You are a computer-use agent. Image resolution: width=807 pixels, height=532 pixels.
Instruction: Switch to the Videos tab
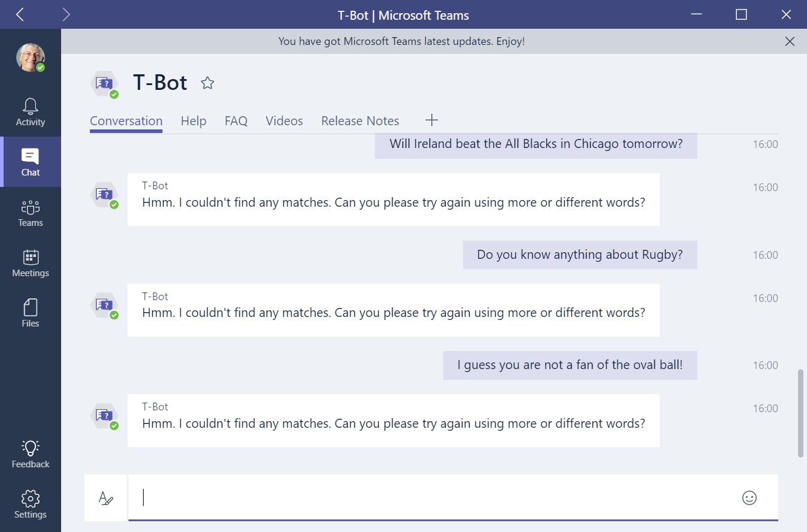(x=285, y=121)
